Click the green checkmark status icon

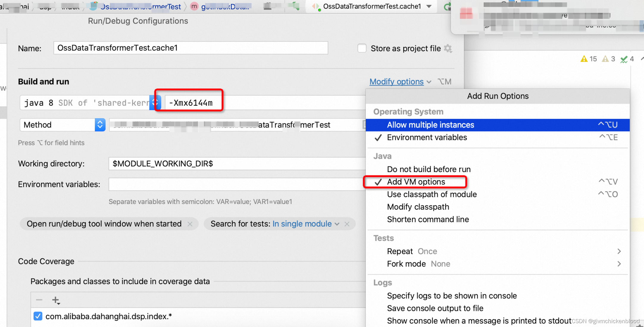[623, 58]
